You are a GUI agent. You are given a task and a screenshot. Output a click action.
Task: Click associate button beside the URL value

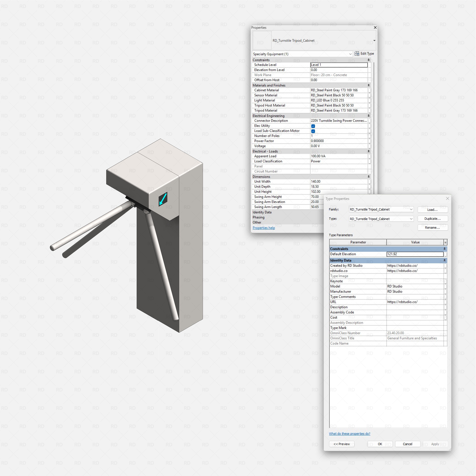(x=445, y=302)
